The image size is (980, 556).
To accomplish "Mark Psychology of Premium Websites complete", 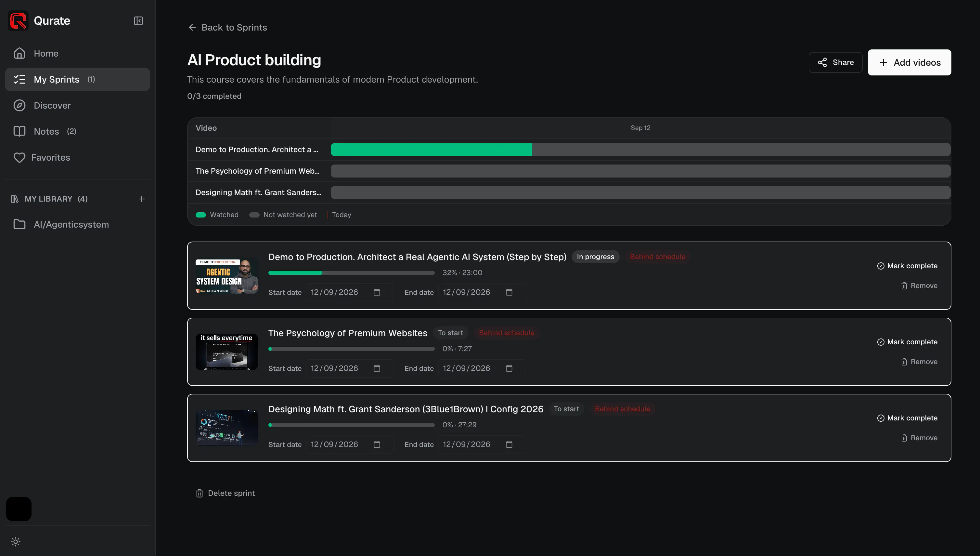I will tap(907, 342).
